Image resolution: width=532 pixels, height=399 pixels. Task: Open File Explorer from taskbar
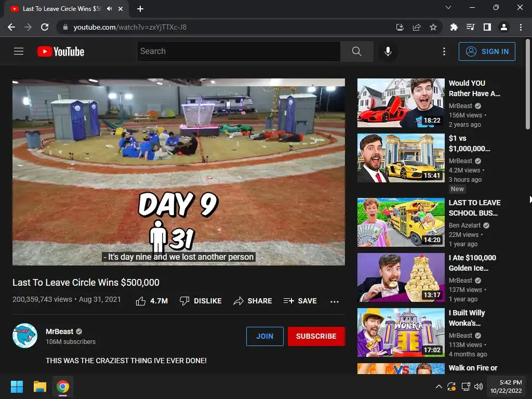click(x=39, y=387)
